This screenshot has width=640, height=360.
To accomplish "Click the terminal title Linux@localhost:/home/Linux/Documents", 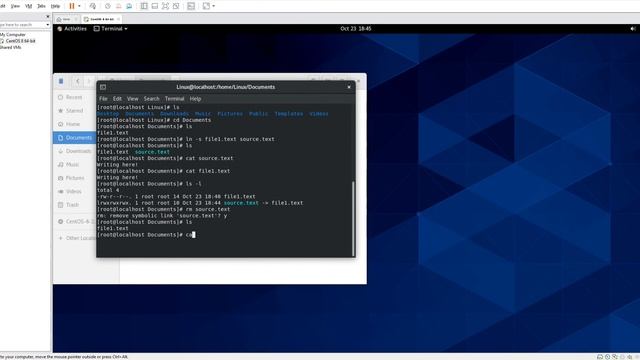I will pos(226,87).
